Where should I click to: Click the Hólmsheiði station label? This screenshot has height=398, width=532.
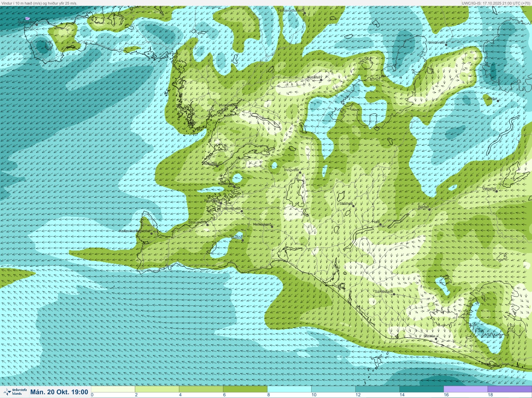(x=232, y=208)
